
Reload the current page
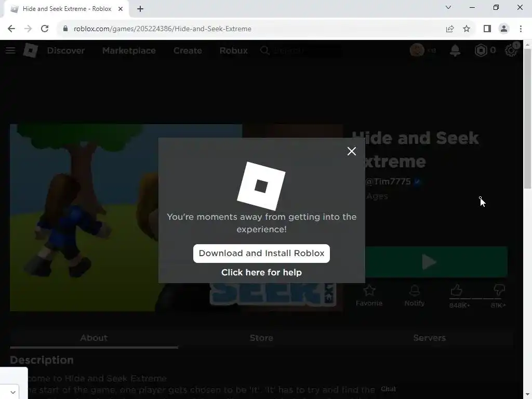point(45,29)
